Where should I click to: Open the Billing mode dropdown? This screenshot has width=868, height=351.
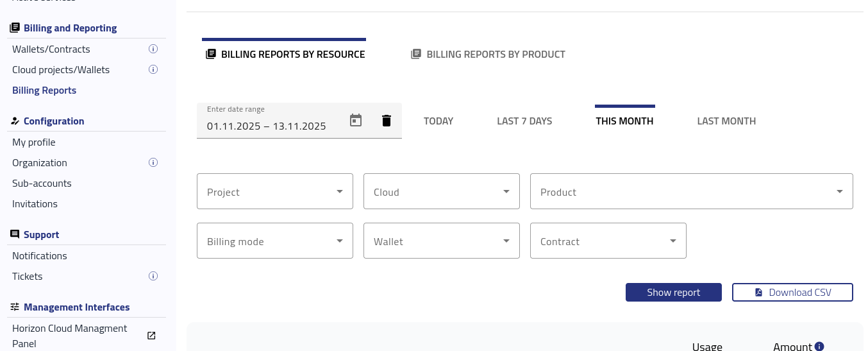[274, 241]
